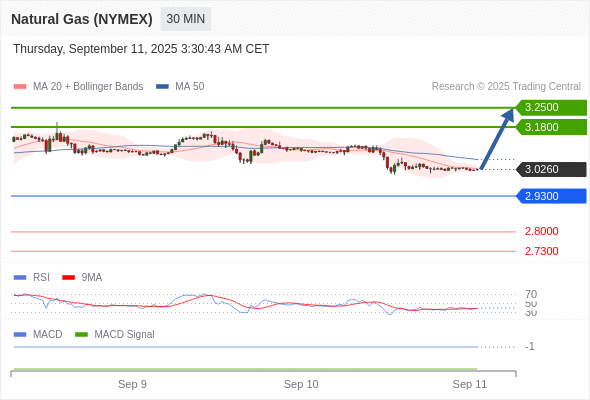
Task: Click the RSI 70 level label
Action: [x=531, y=294]
